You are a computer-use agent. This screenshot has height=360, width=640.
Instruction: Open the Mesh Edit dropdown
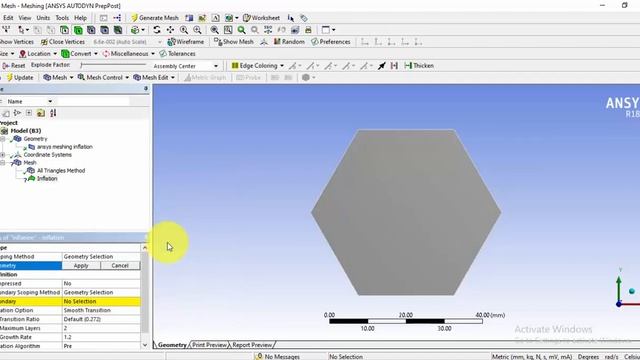coord(154,78)
